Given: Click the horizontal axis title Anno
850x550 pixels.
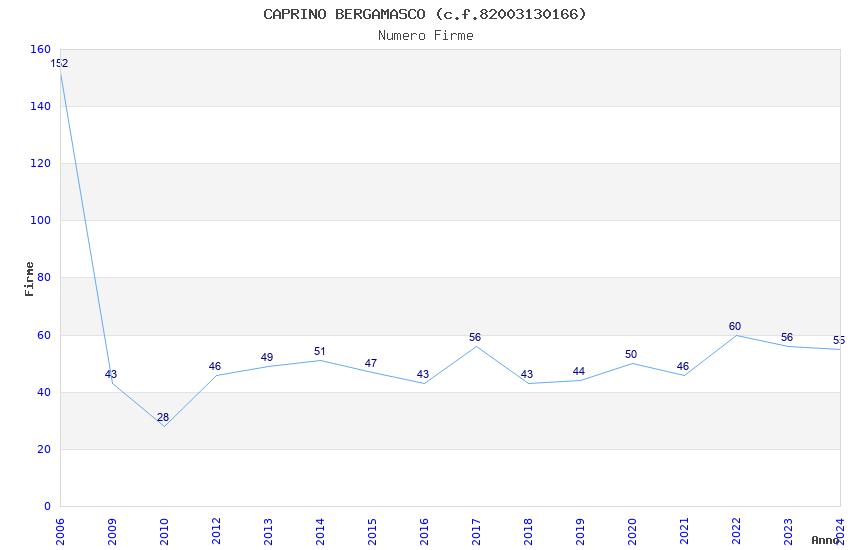Looking at the screenshot, I should coord(825,540).
